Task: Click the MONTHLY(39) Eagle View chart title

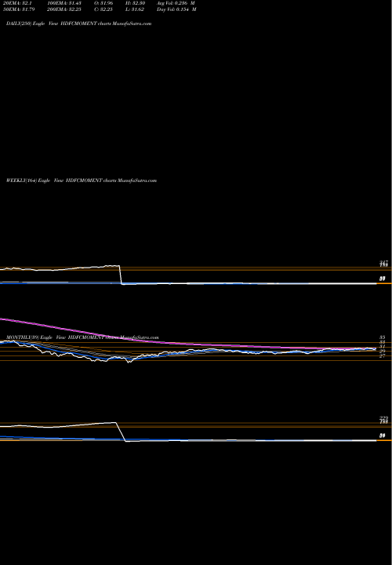Action: click(x=82, y=337)
